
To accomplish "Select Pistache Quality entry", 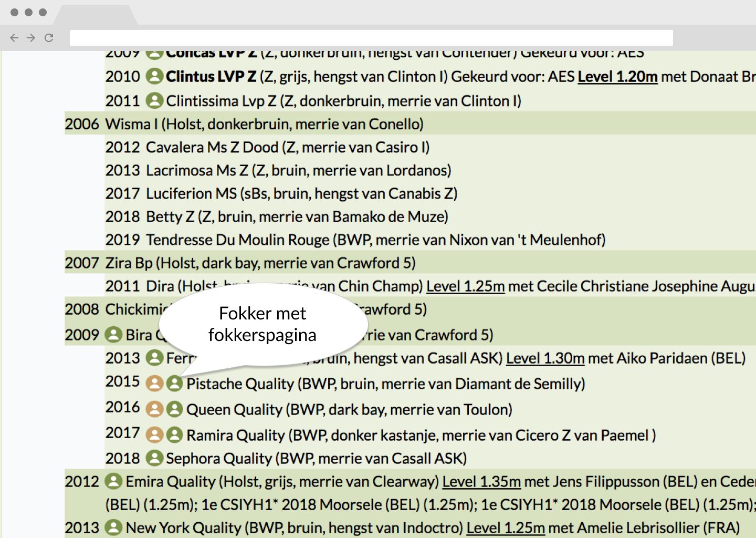I will point(386,384).
